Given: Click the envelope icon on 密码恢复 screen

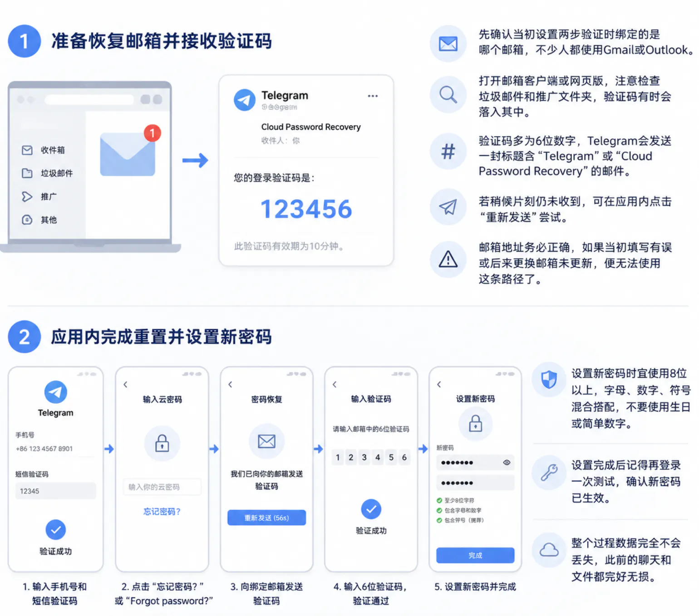Looking at the screenshot, I should [267, 441].
